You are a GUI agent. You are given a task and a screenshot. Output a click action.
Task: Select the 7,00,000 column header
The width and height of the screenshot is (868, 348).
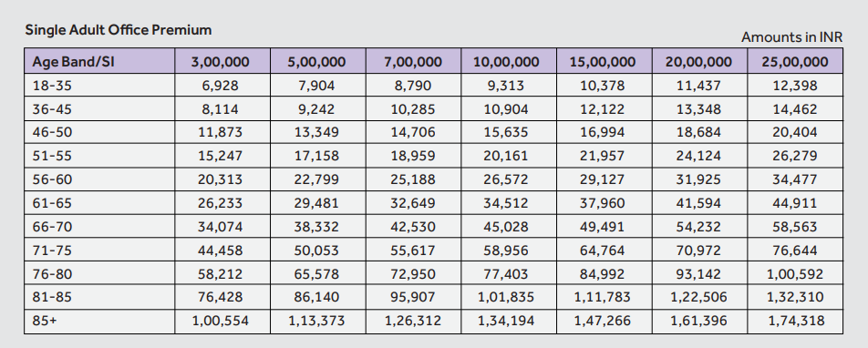[413, 61]
